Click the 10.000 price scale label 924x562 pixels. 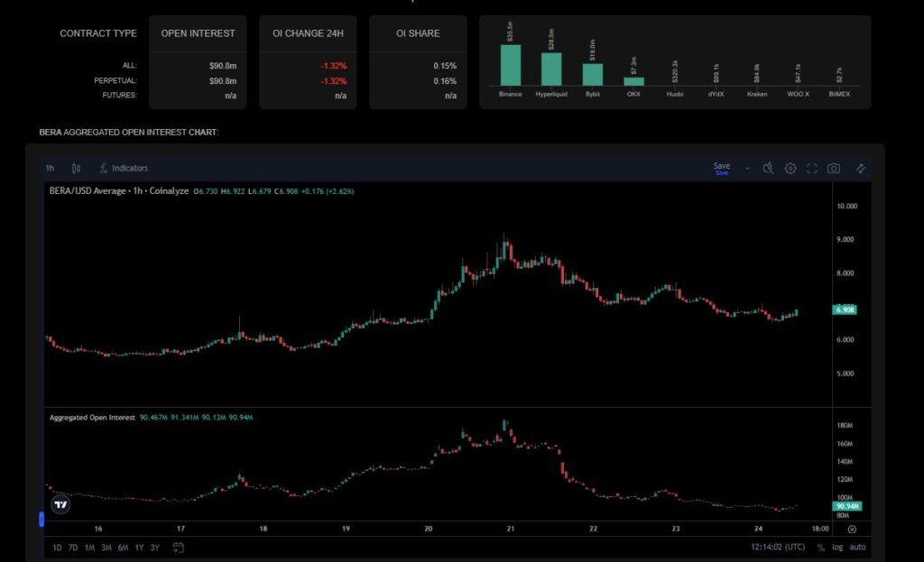tap(846, 207)
